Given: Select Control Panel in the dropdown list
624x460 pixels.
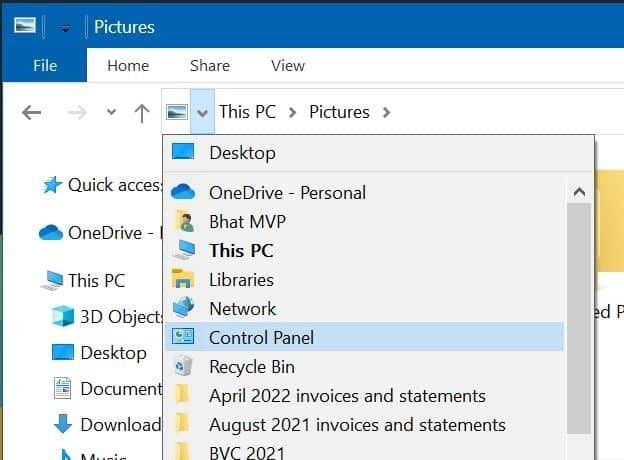Looking at the screenshot, I should [260, 338].
